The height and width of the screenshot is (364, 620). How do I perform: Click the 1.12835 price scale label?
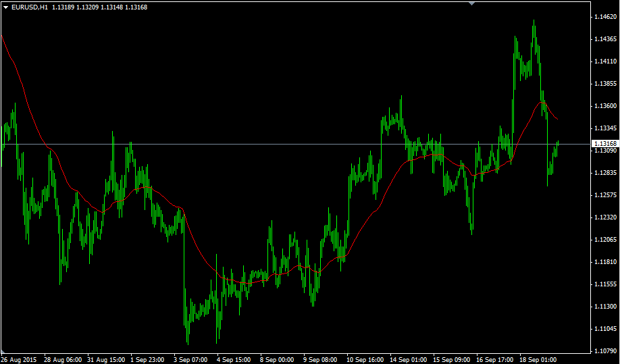click(x=605, y=173)
